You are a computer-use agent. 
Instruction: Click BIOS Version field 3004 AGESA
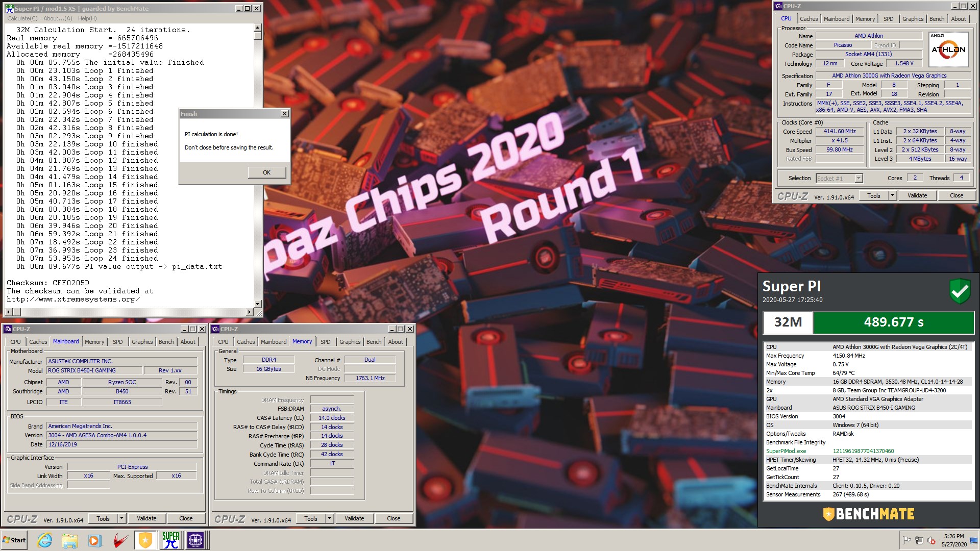coord(122,435)
